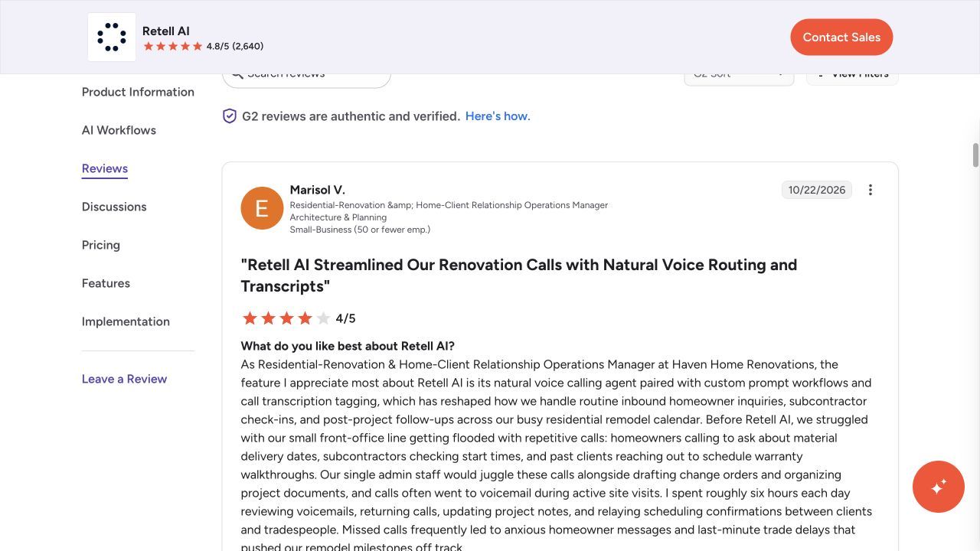The height and width of the screenshot is (551, 980).
Task: Click the Retell AI product name in header
Action: click(x=166, y=31)
